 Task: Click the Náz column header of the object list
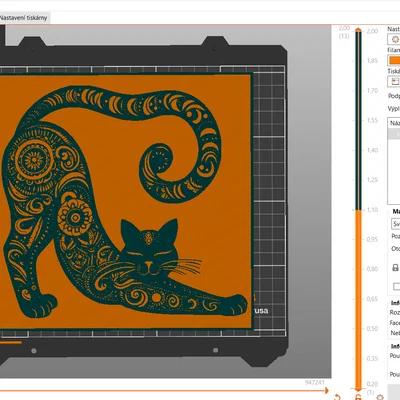[394, 123]
